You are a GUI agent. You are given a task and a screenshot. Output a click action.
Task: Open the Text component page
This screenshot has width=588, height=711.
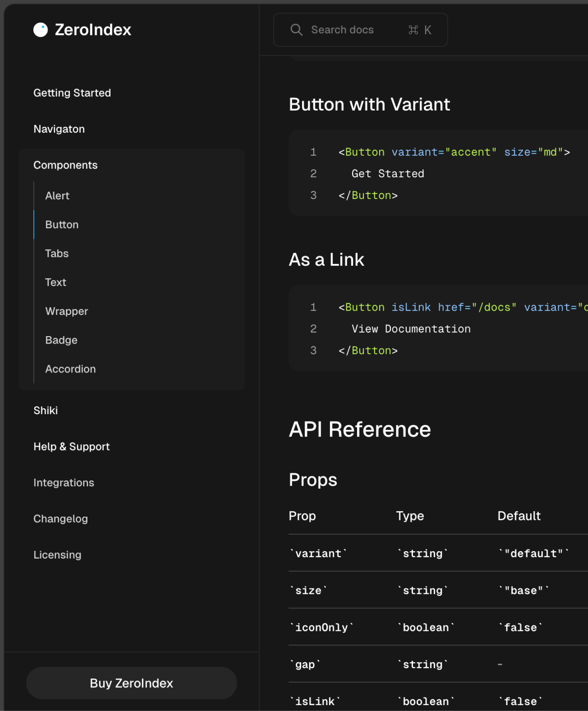coord(55,282)
